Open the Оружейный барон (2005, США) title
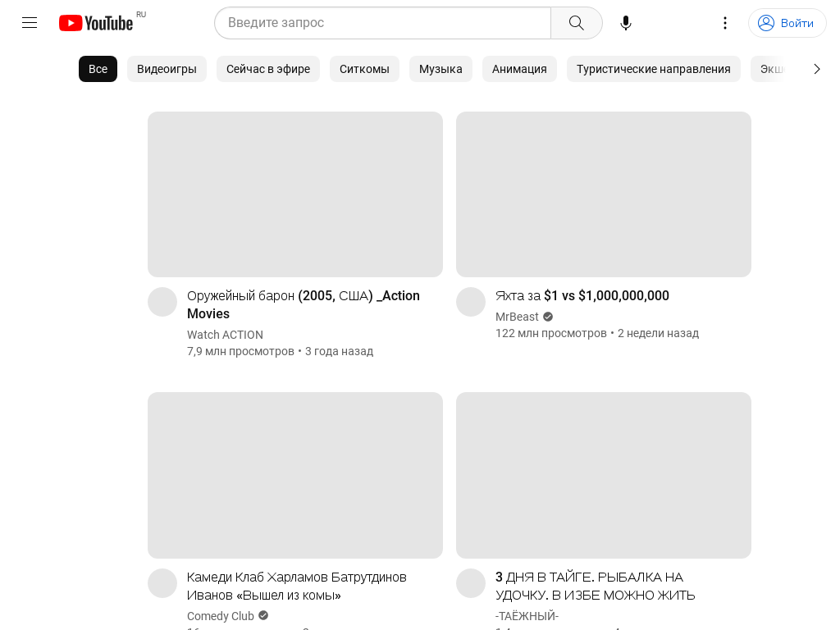Viewport: 840px width, 630px height. coord(304,304)
